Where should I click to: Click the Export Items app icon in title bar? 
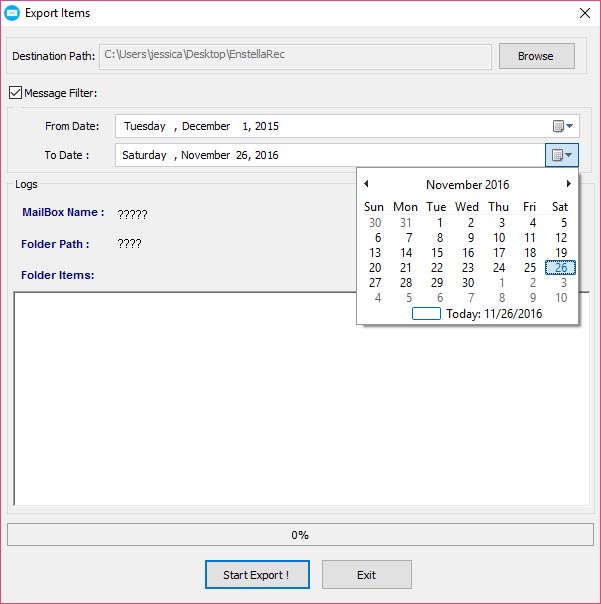pos(13,13)
